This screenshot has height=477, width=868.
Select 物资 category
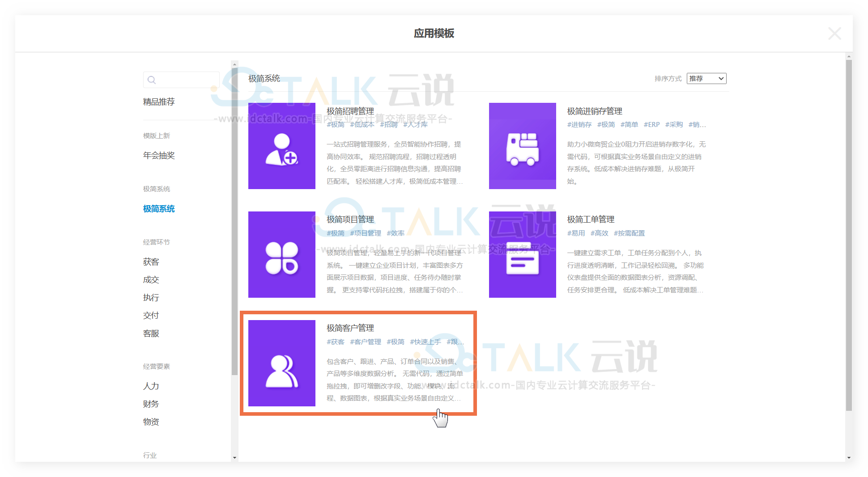[151, 422]
